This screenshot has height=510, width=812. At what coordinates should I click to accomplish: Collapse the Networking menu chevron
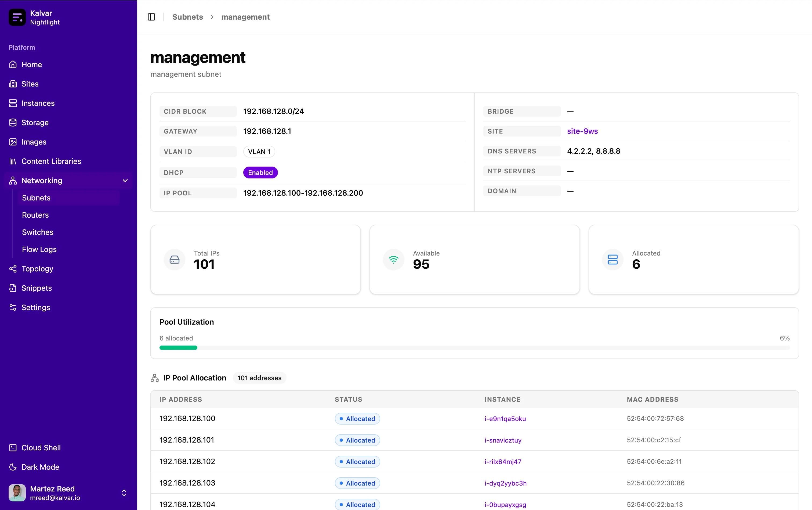125,181
